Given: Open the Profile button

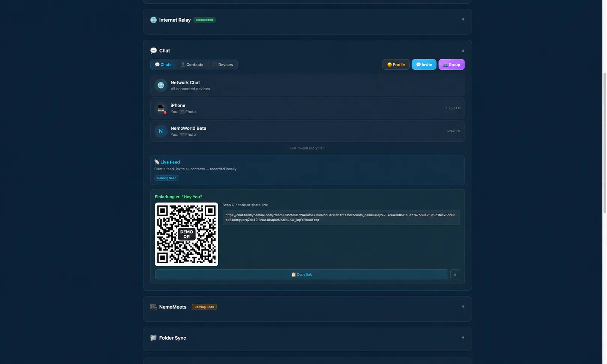Looking at the screenshot, I should pos(396,64).
